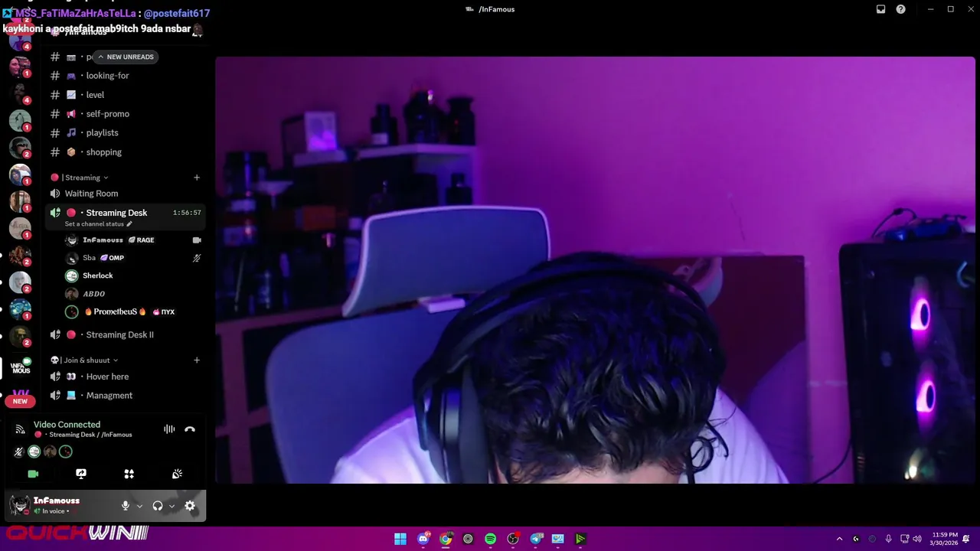Open connection signal quality icon
The height and width of the screenshot is (551, 980).
pyautogui.click(x=20, y=429)
